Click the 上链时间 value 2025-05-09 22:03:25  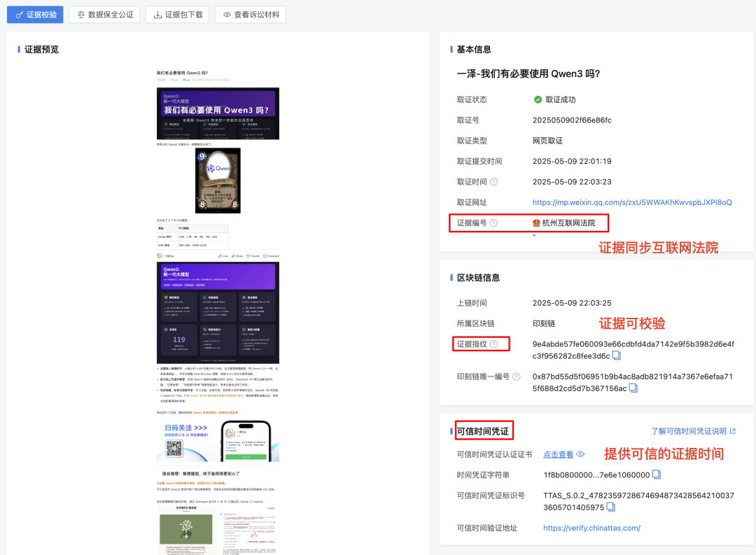[x=572, y=303]
